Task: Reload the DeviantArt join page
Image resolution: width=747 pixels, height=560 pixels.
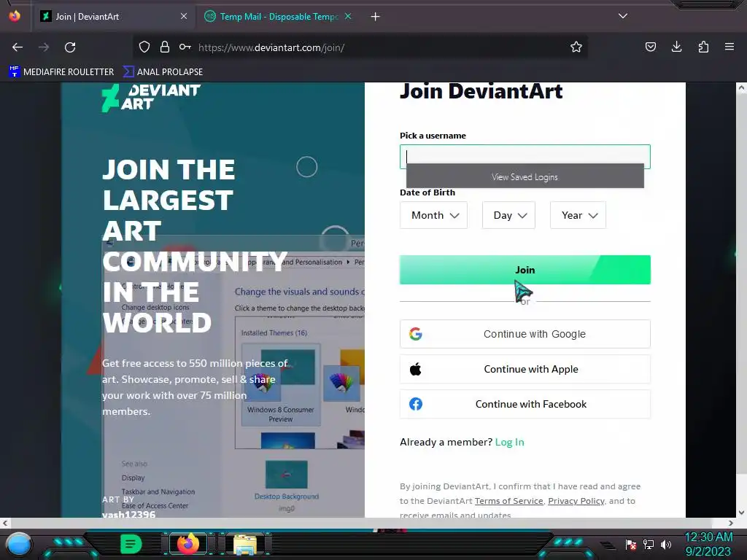Action: point(70,47)
